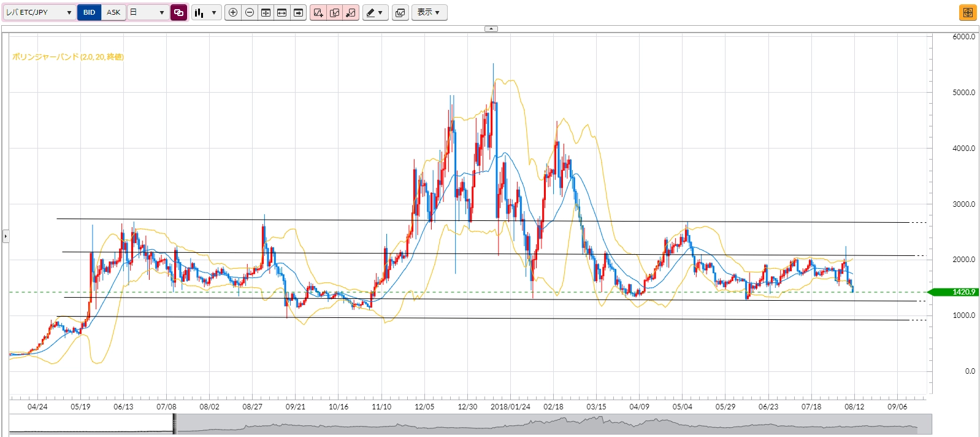Zoom in with the plus icon
The image size is (980, 437).
[233, 12]
